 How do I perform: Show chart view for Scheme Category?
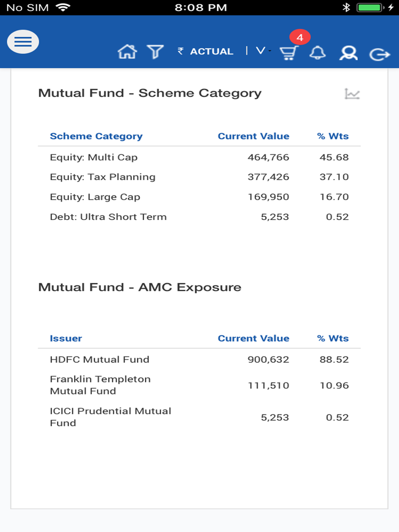pos(352,94)
